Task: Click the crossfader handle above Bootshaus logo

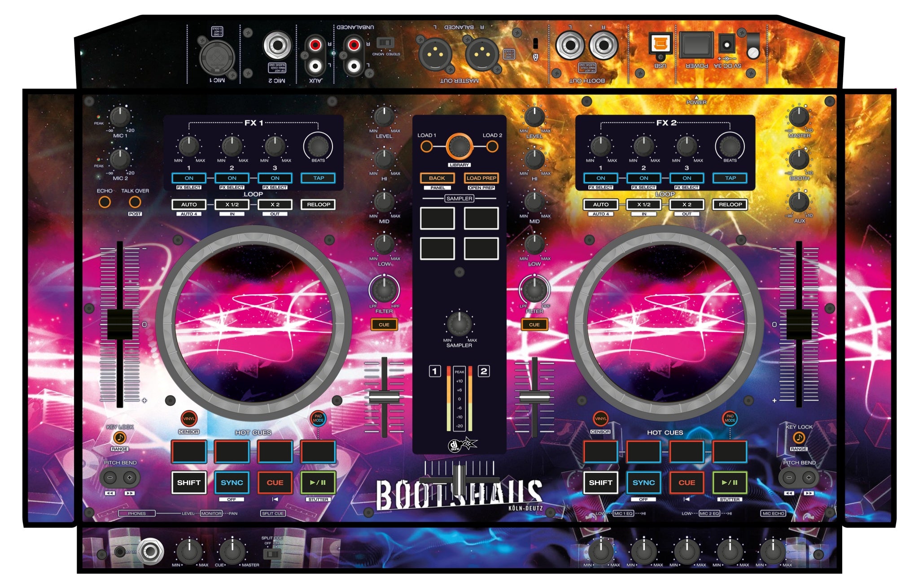Action: [459, 480]
